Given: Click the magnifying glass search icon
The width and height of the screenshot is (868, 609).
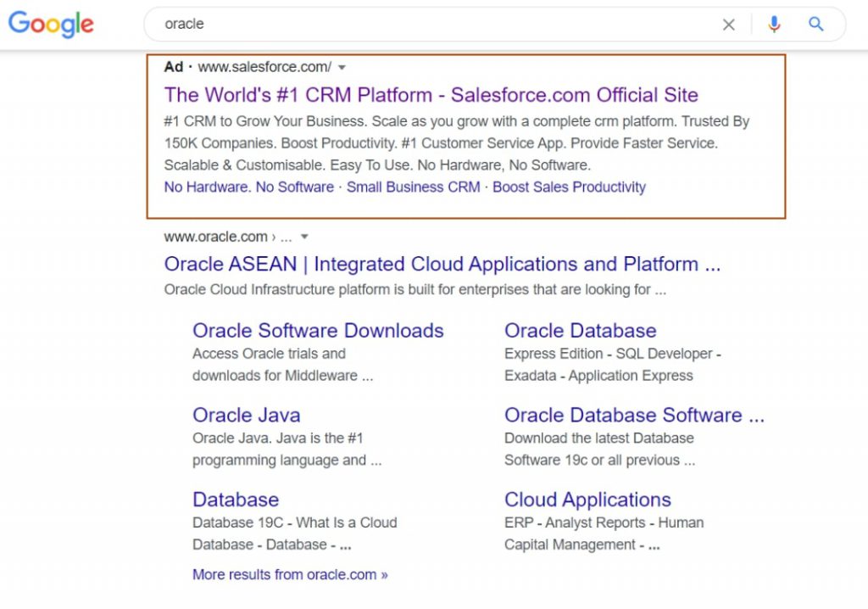Looking at the screenshot, I should (816, 24).
